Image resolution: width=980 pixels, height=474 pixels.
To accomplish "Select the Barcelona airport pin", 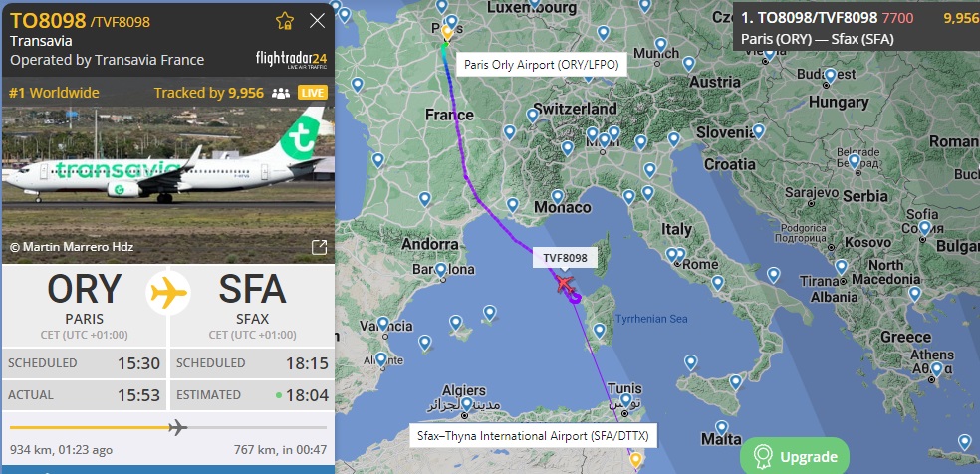I will pos(440,271).
